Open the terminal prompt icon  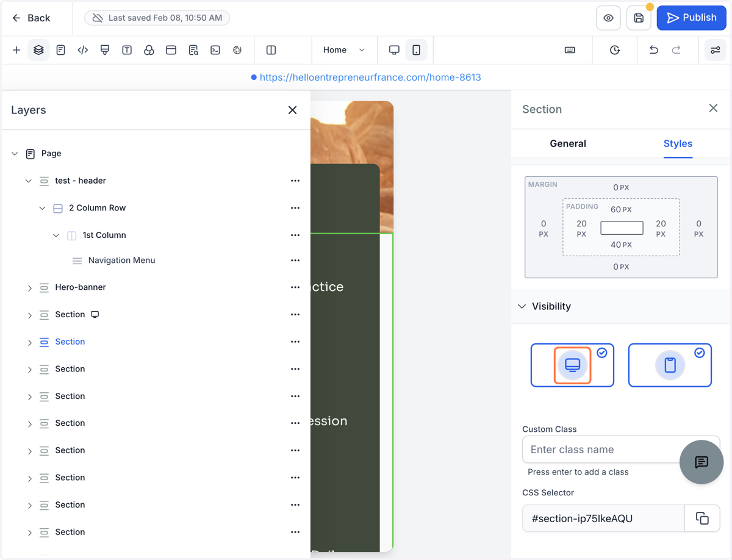(x=215, y=50)
